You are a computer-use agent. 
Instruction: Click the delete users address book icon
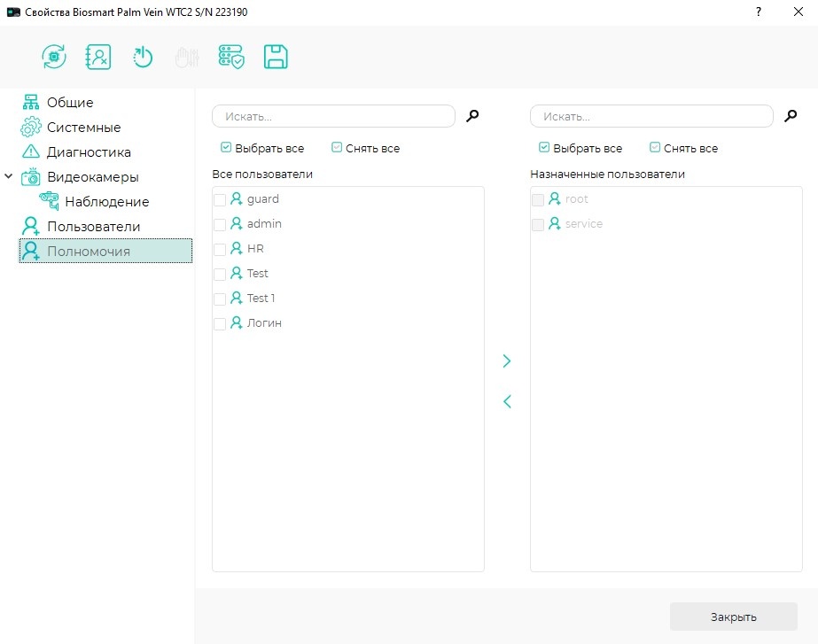(x=98, y=57)
